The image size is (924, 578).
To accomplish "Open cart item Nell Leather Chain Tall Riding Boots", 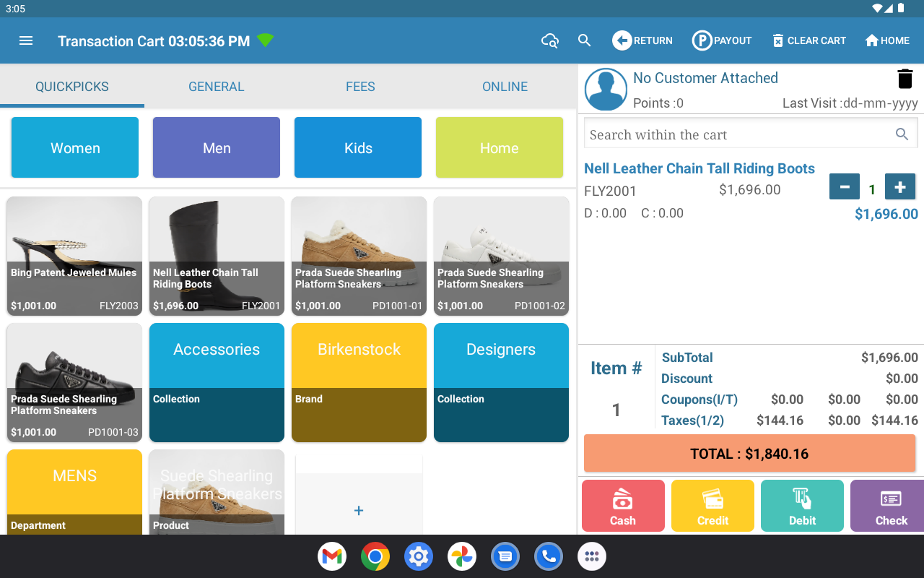I will click(699, 168).
